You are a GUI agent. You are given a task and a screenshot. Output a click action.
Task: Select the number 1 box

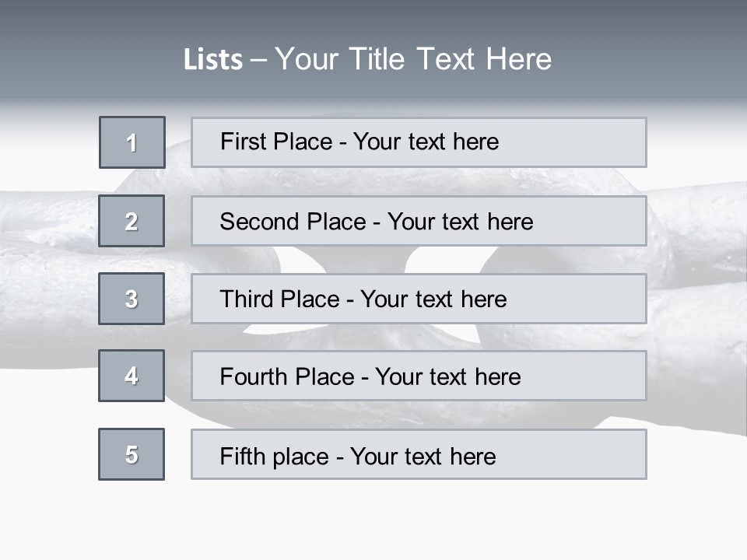pyautogui.click(x=132, y=142)
